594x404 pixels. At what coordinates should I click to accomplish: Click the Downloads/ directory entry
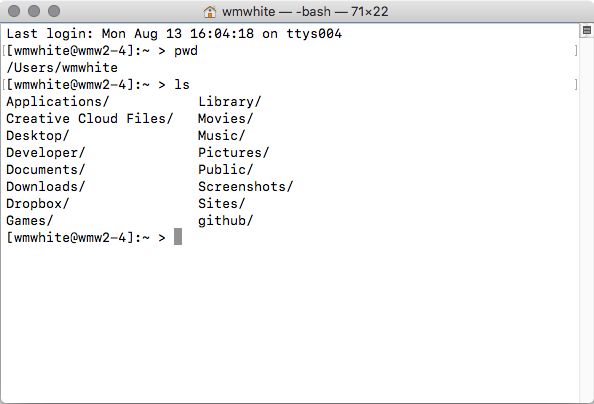pyautogui.click(x=46, y=186)
